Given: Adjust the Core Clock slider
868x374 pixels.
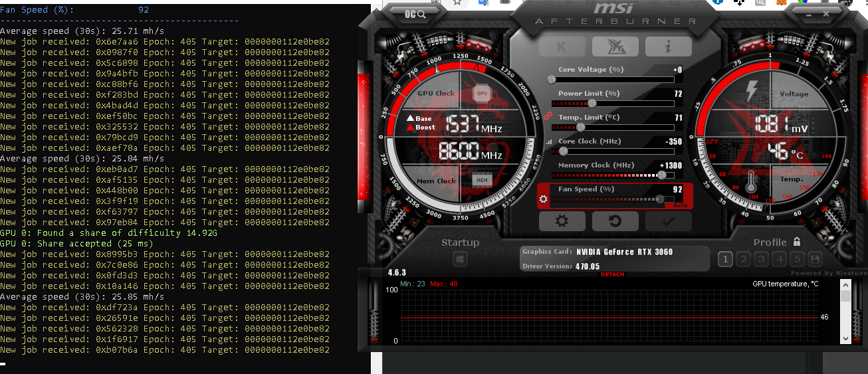Looking at the screenshot, I should pyautogui.click(x=613, y=151).
